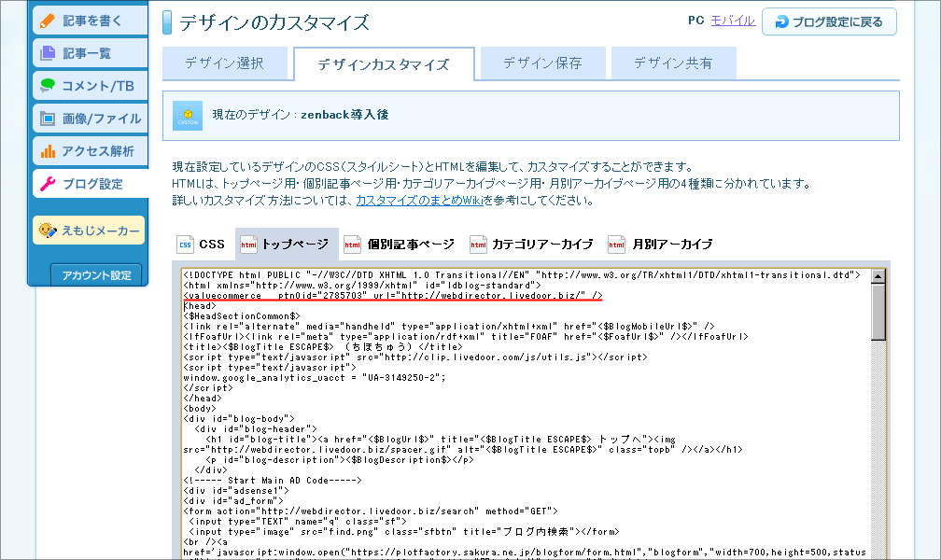Select the トップページ HTML tab
941x560 pixels.
287,245
